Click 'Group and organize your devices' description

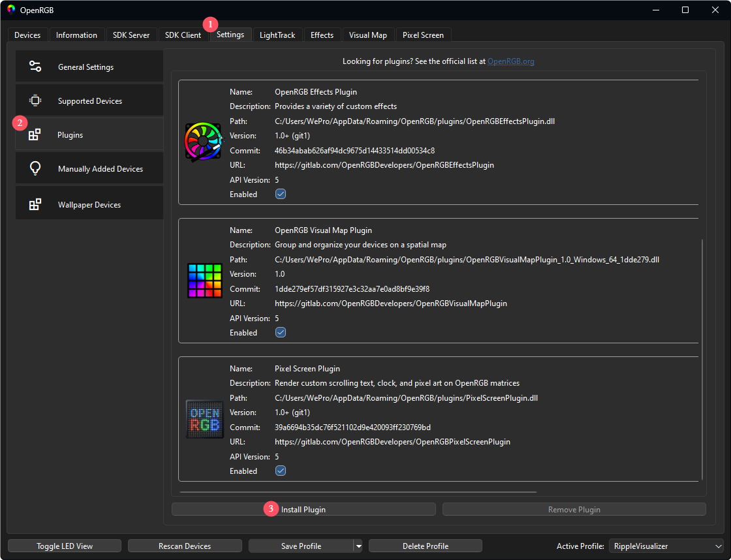click(360, 245)
